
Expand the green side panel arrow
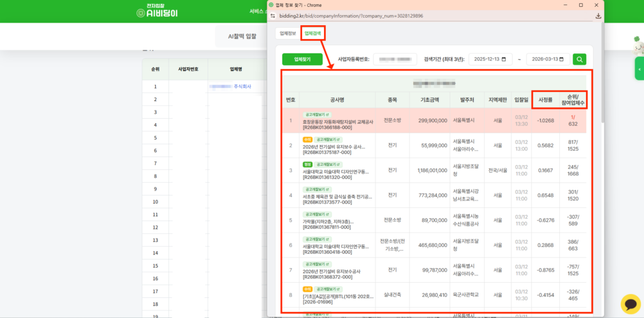[639, 69]
